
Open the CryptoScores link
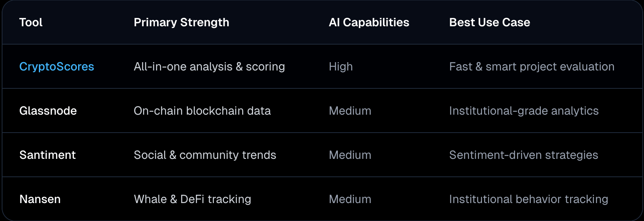(57, 67)
